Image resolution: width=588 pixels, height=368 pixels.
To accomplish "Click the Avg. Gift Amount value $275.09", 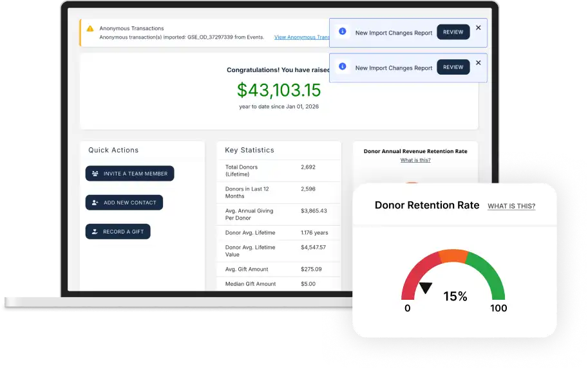I will 311,269.
